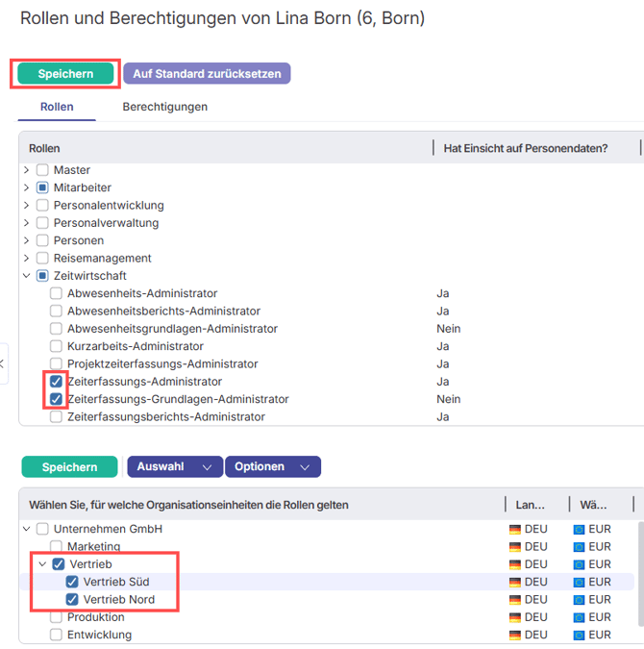
Task: Click Auf Standard zurücksetzen button
Action: (207, 74)
